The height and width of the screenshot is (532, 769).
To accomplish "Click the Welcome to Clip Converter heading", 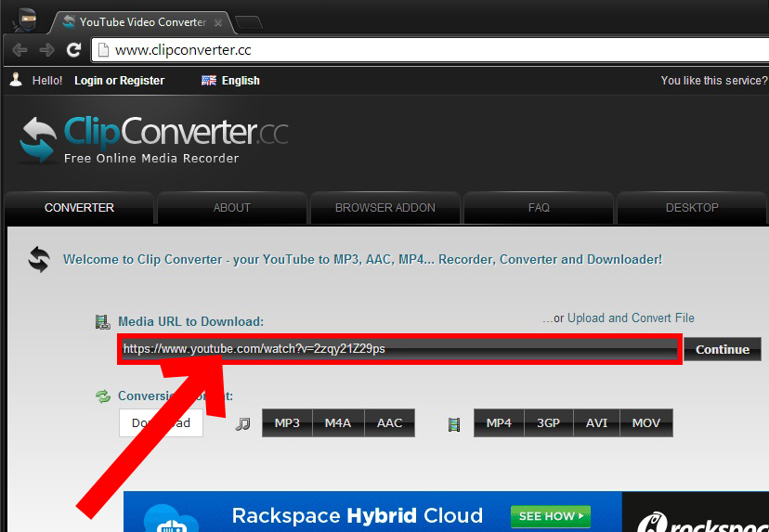I will (362, 259).
